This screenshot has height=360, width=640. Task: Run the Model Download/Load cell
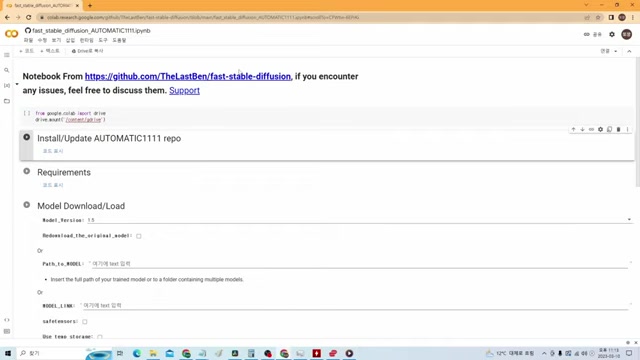(27, 204)
